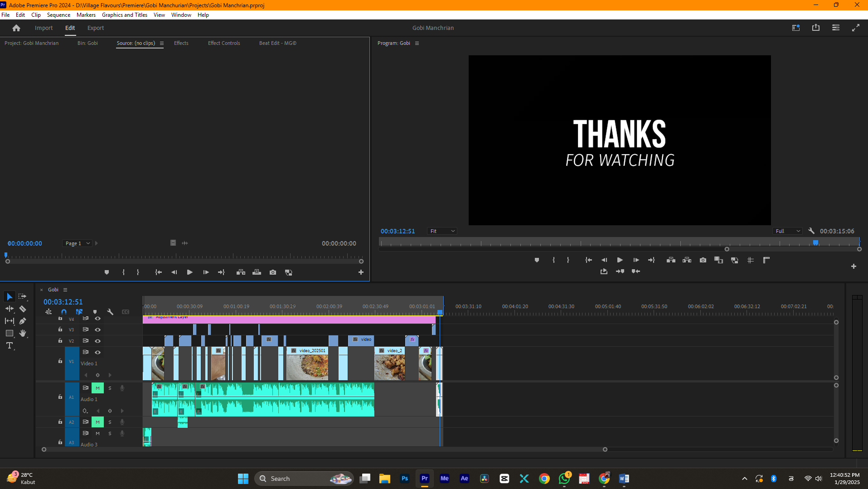
Task: Mark Out point in Program monitor
Action: (568, 260)
